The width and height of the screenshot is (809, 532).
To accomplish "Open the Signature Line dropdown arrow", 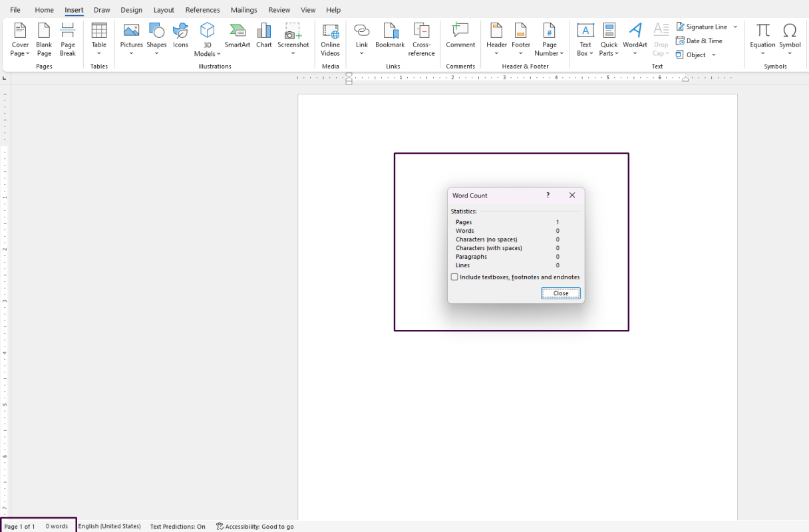I will click(735, 27).
